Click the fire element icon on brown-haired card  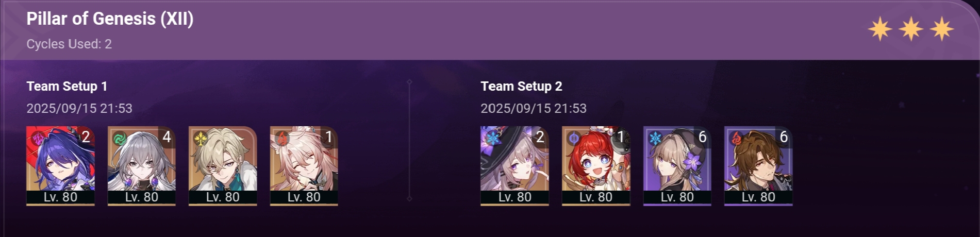tap(736, 138)
